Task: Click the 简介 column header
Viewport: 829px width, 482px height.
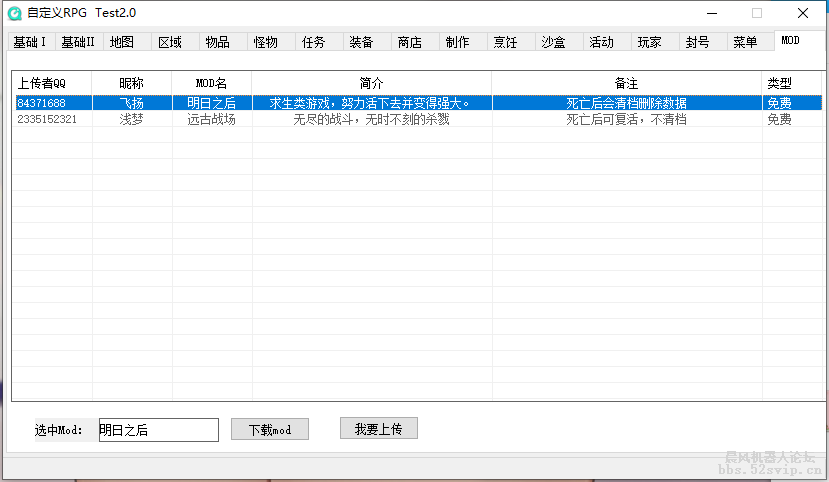Action: click(x=371, y=83)
